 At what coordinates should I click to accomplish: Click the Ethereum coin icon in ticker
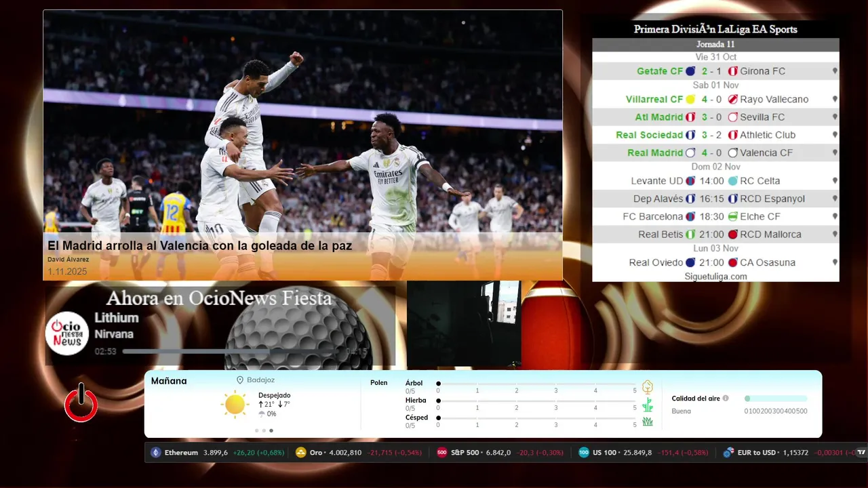click(x=156, y=453)
